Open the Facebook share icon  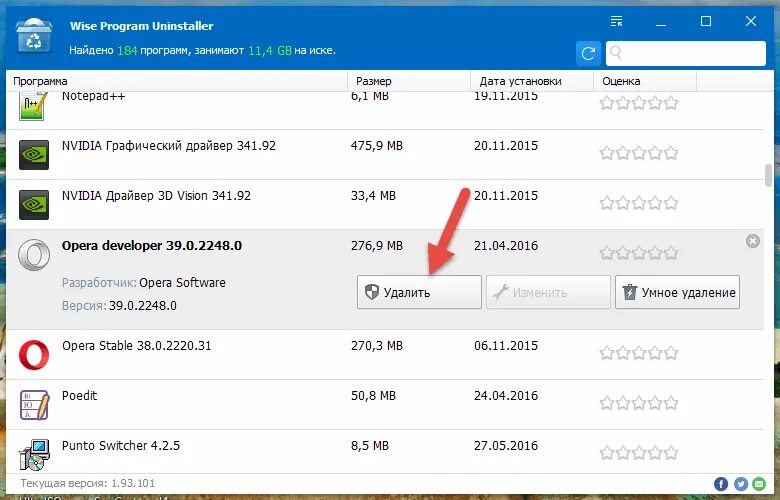click(x=721, y=484)
